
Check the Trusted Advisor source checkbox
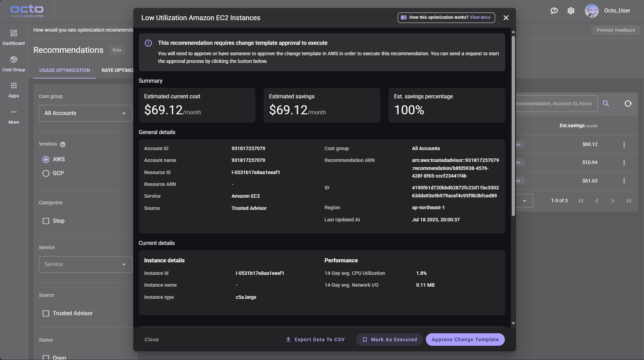point(46,313)
